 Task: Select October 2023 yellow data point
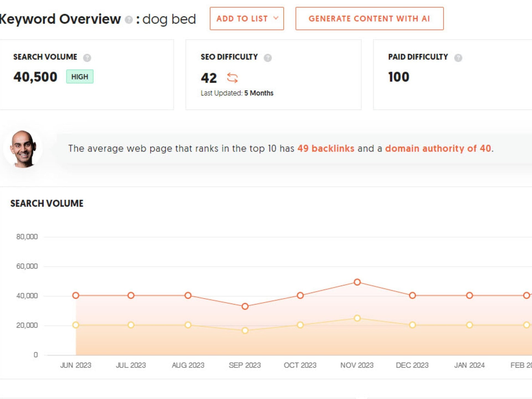300,325
